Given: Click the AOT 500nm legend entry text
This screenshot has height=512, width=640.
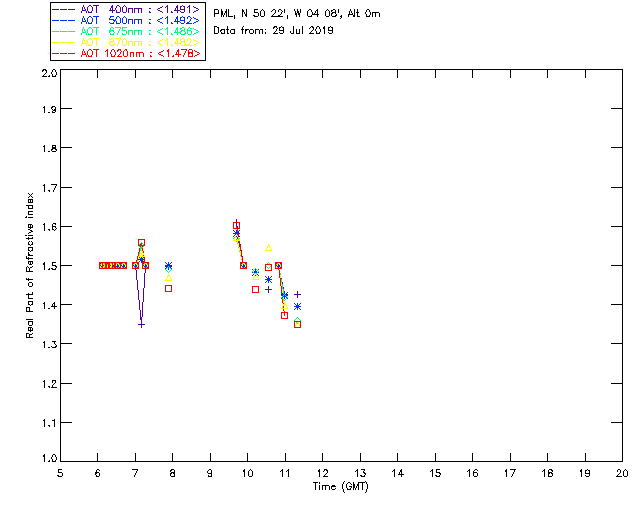Looking at the screenshot, I should pos(140,20).
